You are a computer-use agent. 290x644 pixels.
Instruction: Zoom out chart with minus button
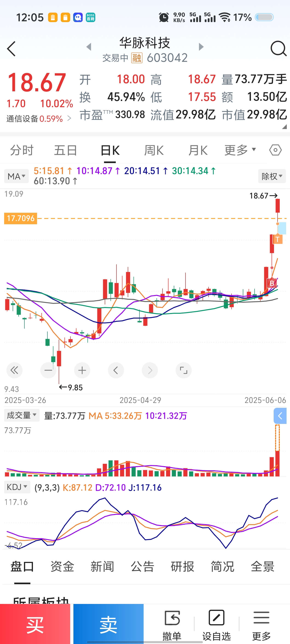coord(48,370)
